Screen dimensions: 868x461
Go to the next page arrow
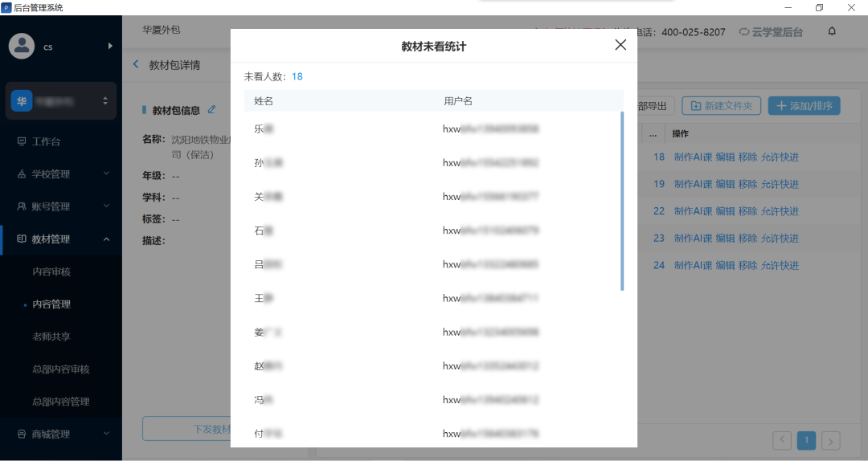click(x=830, y=441)
